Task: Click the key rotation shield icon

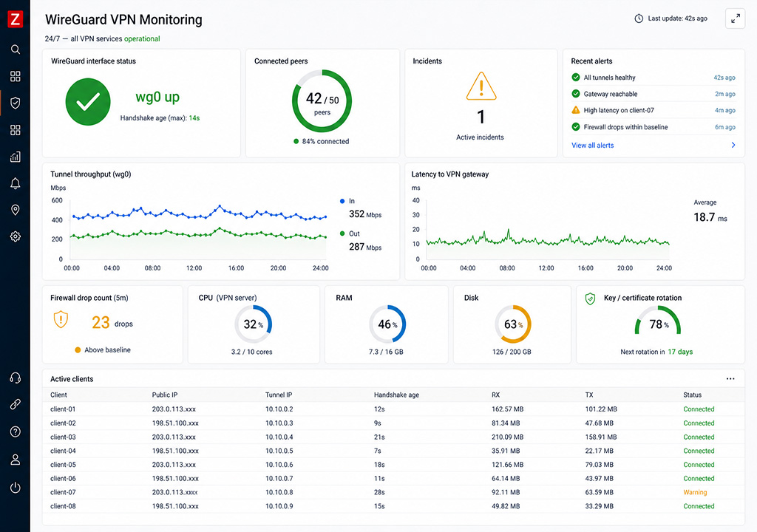Action: pos(590,299)
